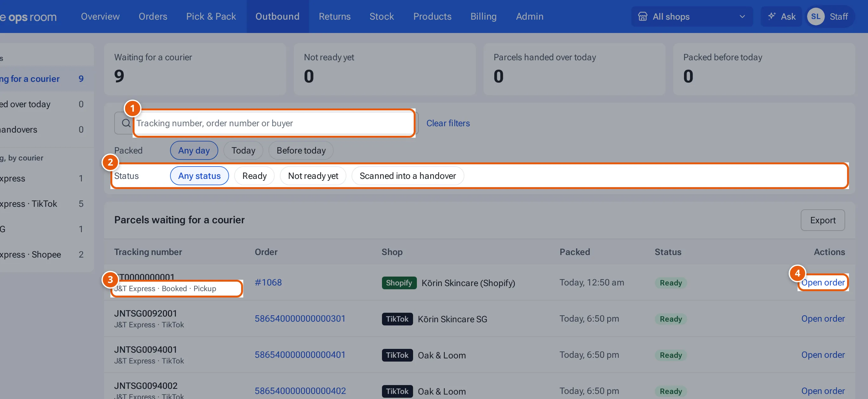Click the search magnifier icon
Image resolution: width=868 pixels, height=399 pixels.
point(126,123)
